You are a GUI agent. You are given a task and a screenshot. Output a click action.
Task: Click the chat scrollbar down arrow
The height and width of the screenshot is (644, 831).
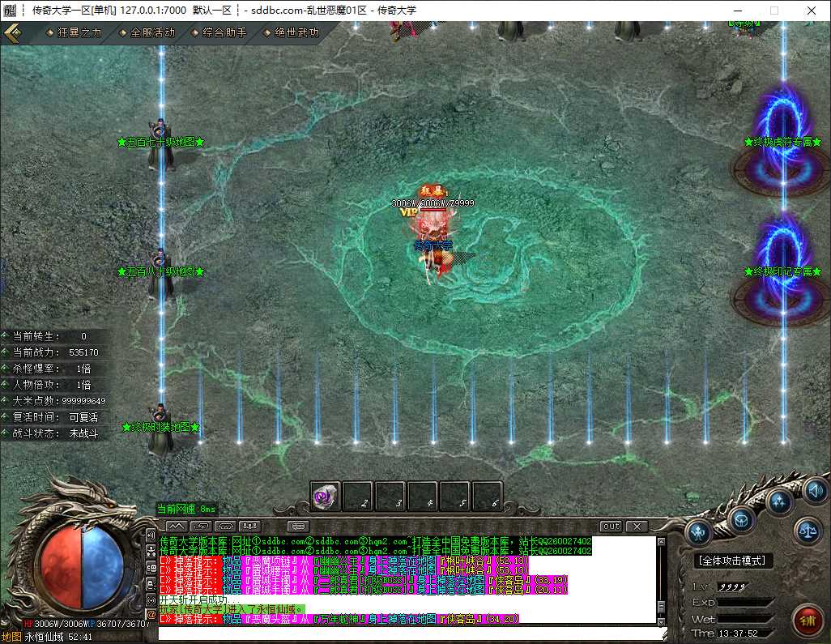661,621
